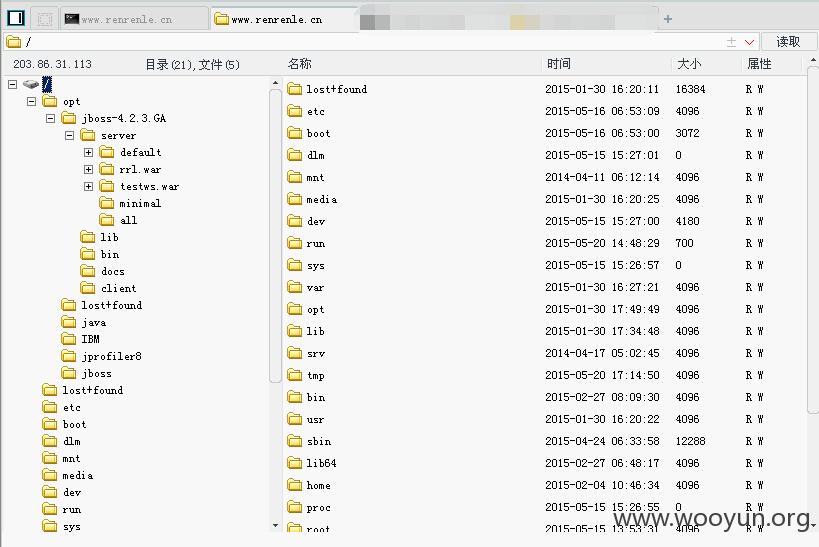The width and height of the screenshot is (819, 547).
Task: Click the lib folder icon in file list
Action: coord(295,331)
